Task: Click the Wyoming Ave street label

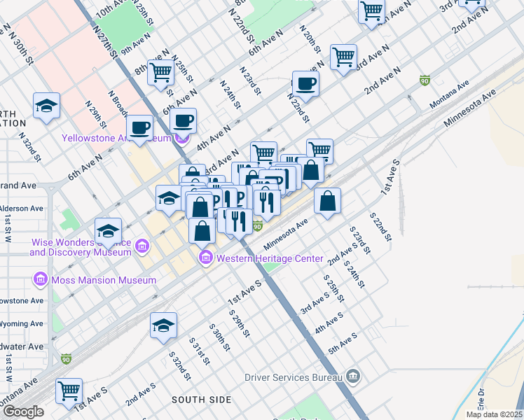Action: pos(22,323)
